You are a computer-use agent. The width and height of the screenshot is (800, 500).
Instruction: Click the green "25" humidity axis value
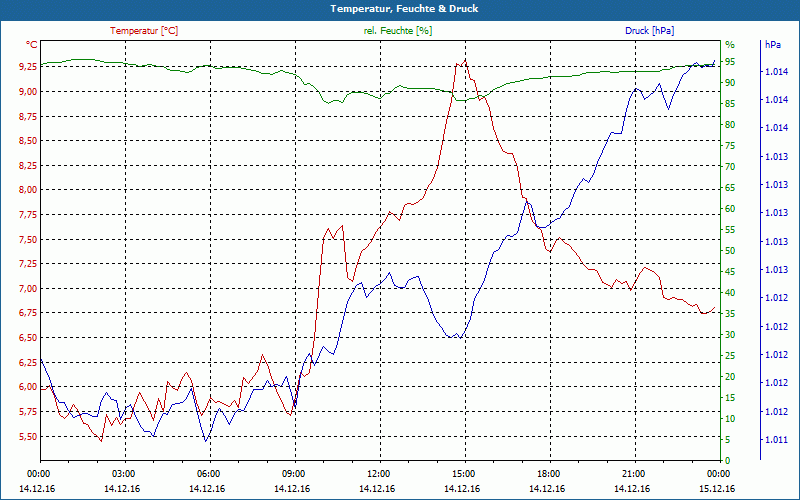pyautogui.click(x=730, y=356)
